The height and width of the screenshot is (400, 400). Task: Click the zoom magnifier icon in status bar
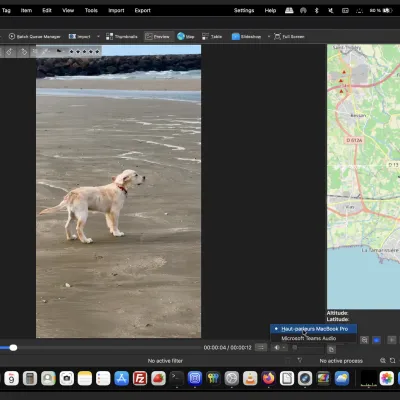click(x=383, y=360)
